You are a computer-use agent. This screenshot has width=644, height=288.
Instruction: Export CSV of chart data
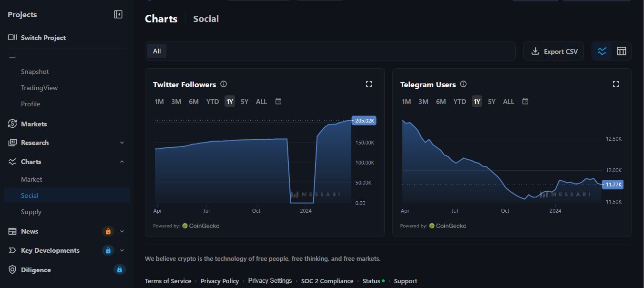click(554, 51)
